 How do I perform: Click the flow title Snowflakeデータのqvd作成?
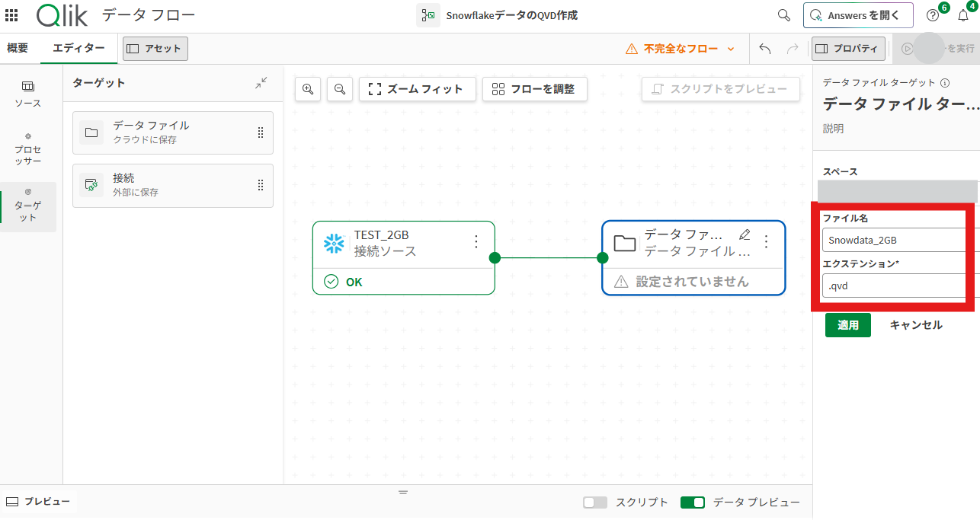(512, 15)
